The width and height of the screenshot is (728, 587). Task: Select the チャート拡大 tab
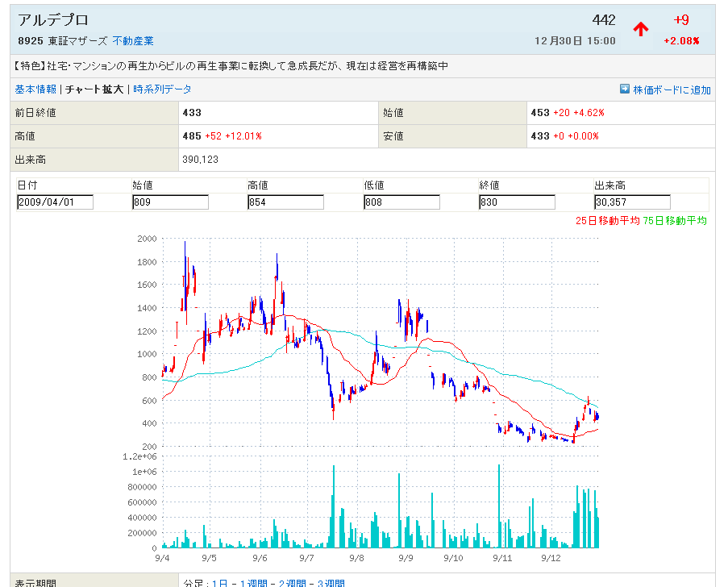94,90
